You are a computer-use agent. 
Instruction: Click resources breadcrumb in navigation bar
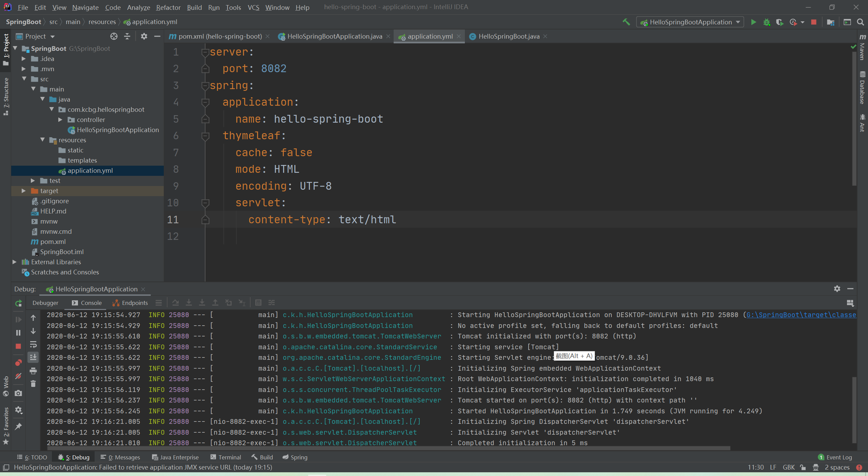tap(102, 22)
